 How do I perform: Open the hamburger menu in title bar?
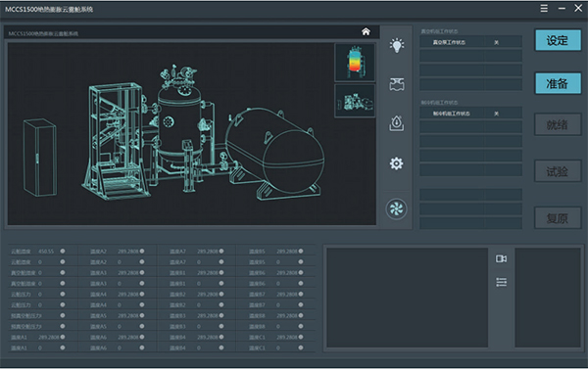pyautogui.click(x=544, y=8)
